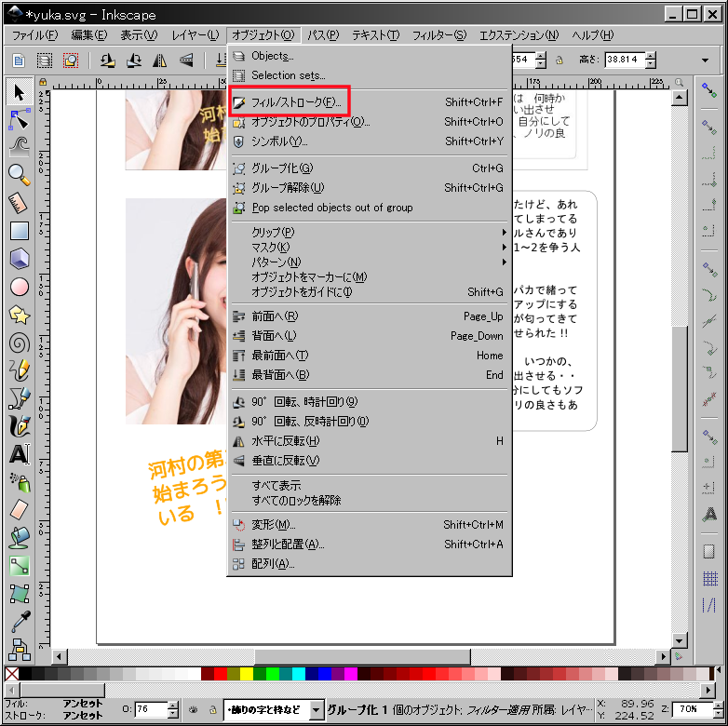This screenshot has width=728, height=726.
Task: Choose the Tweak wave tool
Action: [19, 147]
